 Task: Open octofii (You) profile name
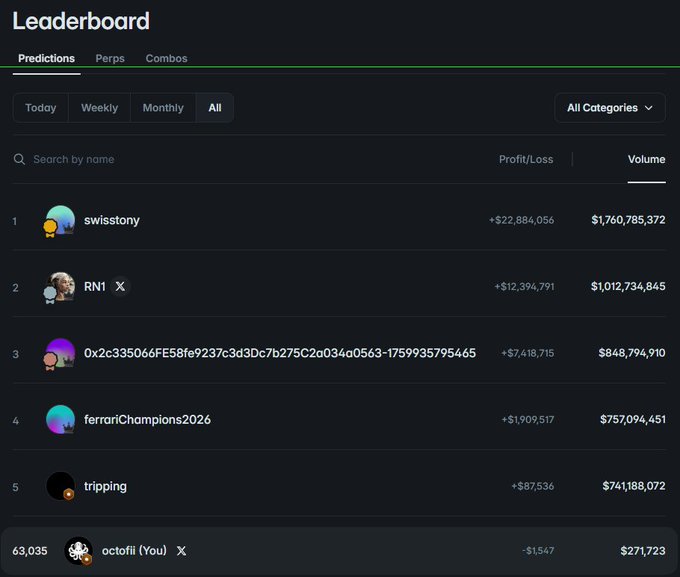134,551
